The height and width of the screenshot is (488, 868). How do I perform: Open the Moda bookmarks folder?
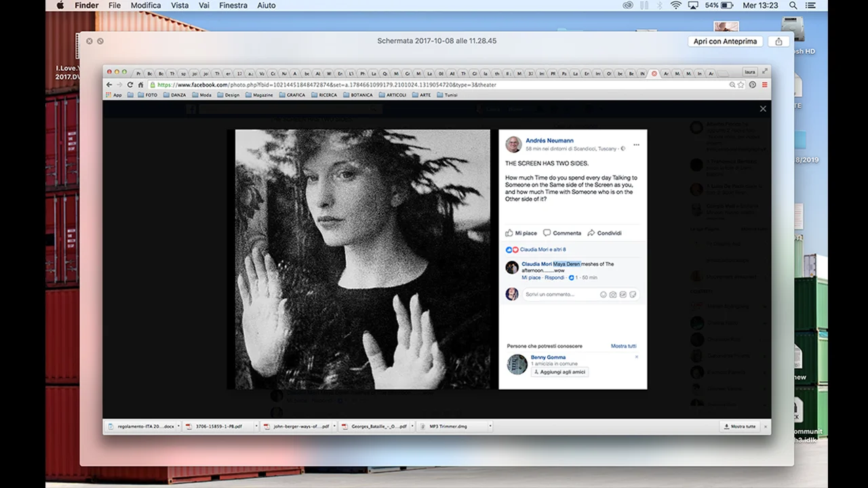[201, 95]
